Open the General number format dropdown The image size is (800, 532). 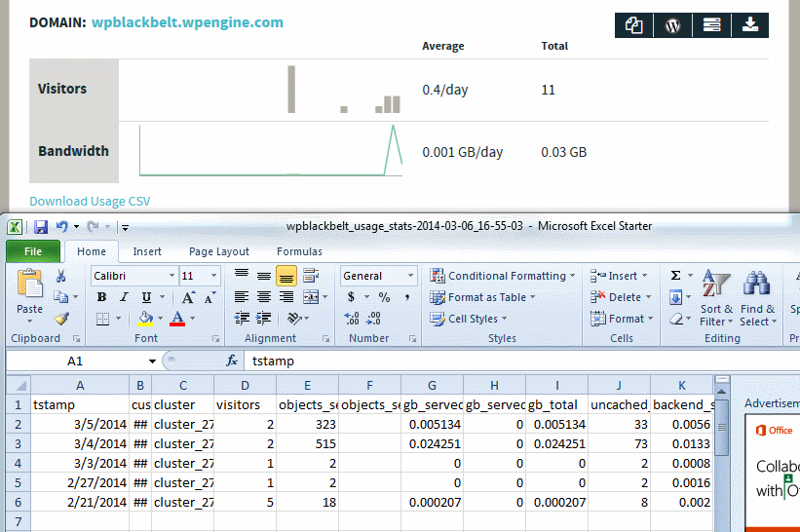point(410,276)
